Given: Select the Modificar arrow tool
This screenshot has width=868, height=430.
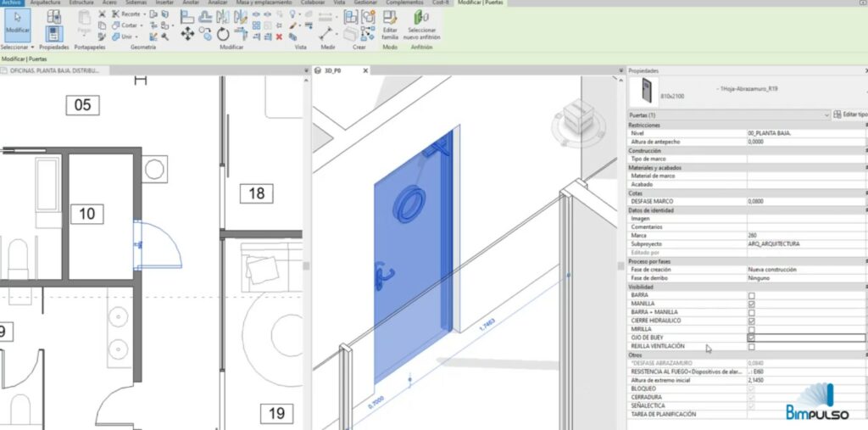Looking at the screenshot, I should click(18, 24).
